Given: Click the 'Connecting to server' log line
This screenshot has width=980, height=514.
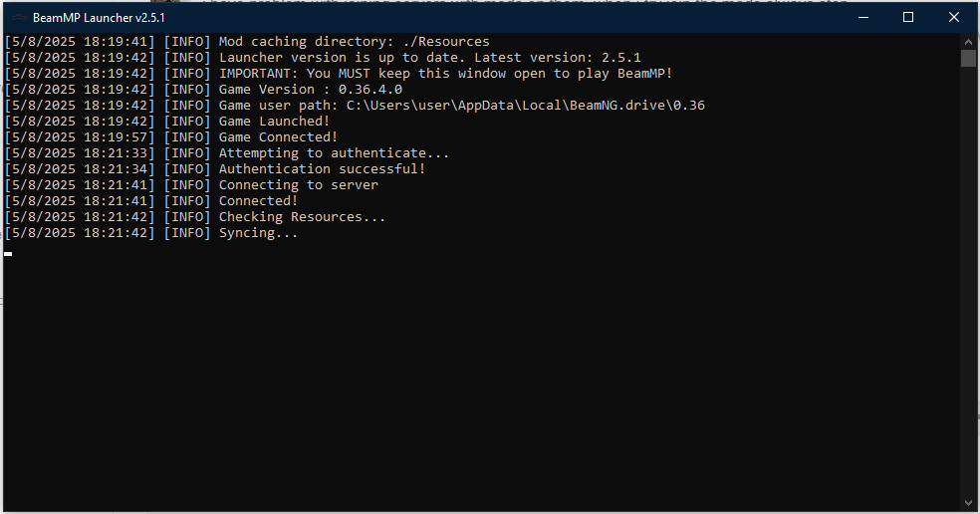Looking at the screenshot, I should 190,185.
